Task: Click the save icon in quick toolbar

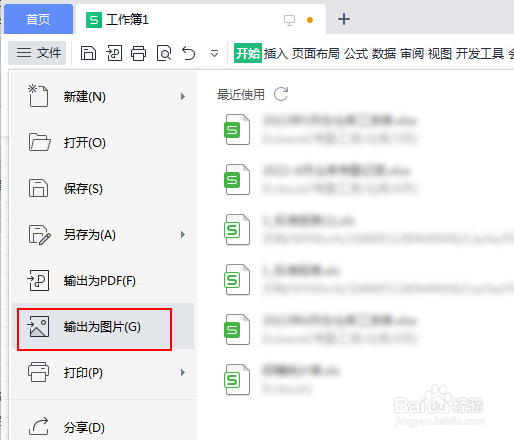Action: coord(88,53)
